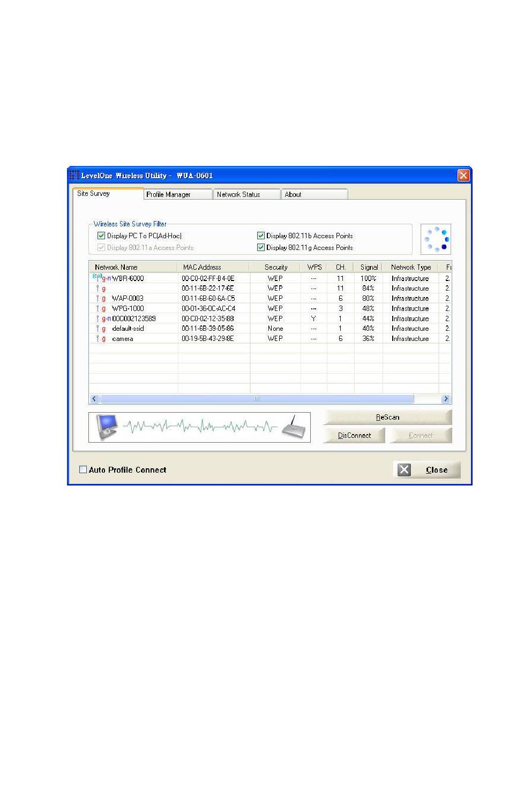Viewport: 509px width, 812px height.
Task: Click the router icon in connection graphic
Action: click(293, 428)
